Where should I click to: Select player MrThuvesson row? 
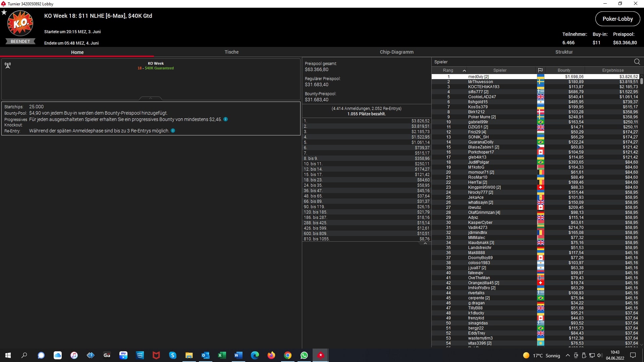tap(480, 82)
